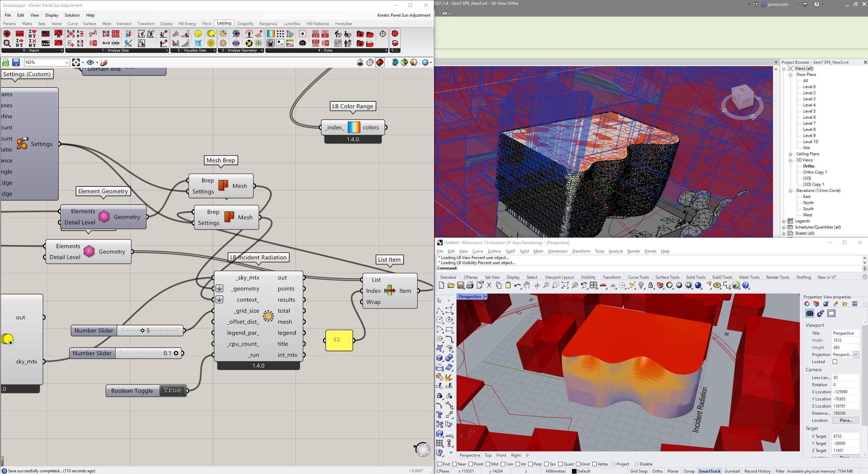868x474 pixels.
Task: Click the Zoom Extents icon in Grasshopper toolbar
Action: click(x=76, y=62)
